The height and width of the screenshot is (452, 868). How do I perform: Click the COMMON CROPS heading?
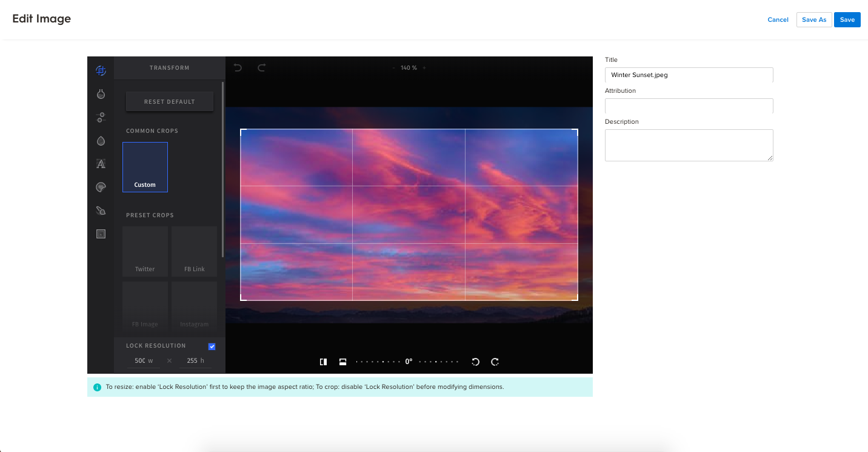(x=152, y=131)
